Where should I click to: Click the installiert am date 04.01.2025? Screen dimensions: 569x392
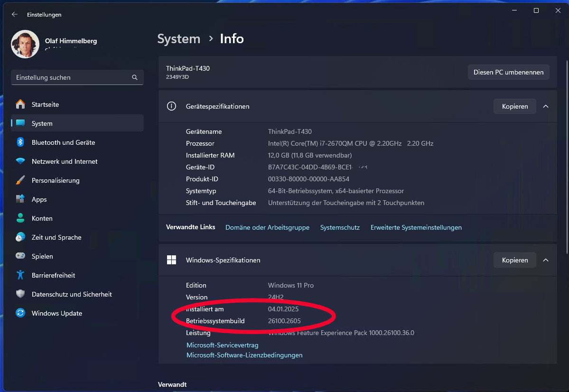pos(283,309)
